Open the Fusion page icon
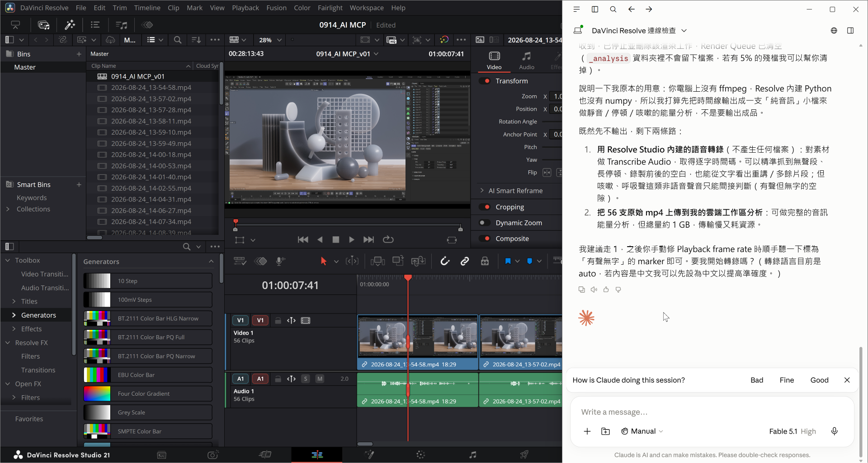This screenshot has width=868, height=463. tap(369, 455)
